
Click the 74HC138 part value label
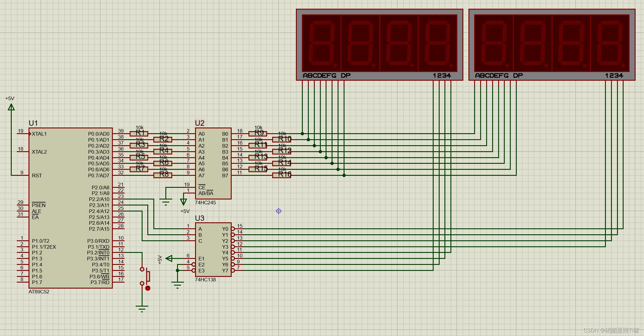click(205, 280)
